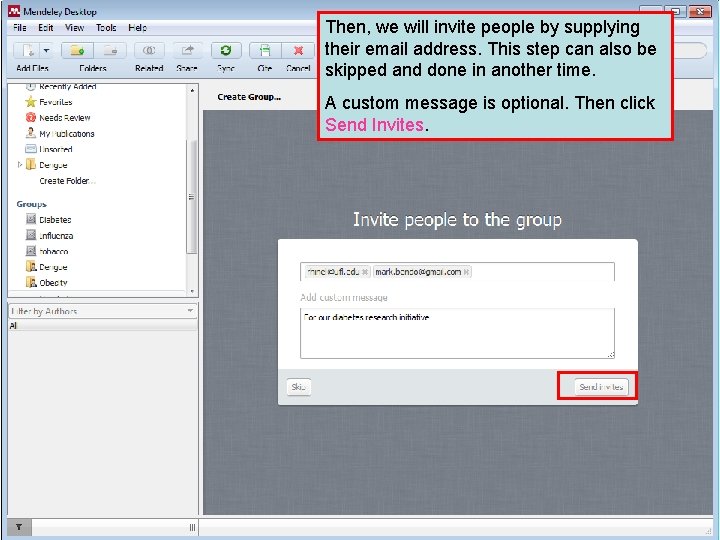Image resolution: width=720 pixels, height=540 pixels.
Task: Select the Obesity group
Action: (53, 282)
